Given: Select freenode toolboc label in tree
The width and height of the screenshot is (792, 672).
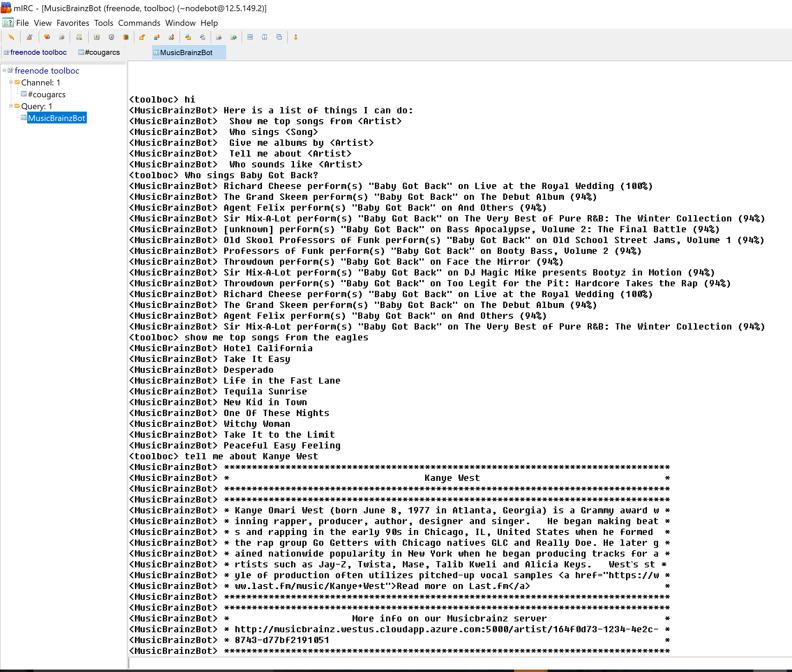Looking at the screenshot, I should [x=47, y=70].
